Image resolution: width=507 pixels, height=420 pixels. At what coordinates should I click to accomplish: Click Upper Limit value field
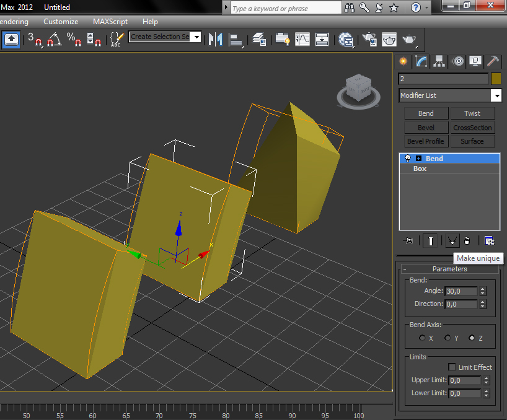(x=465, y=380)
